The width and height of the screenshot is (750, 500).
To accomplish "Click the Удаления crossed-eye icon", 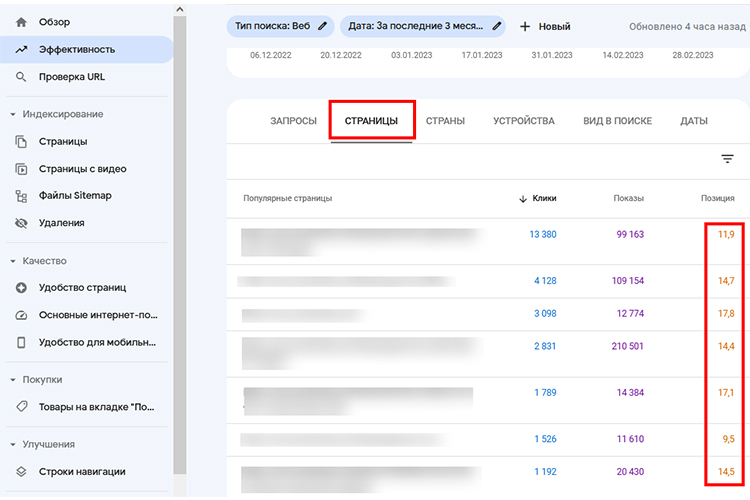I will coord(21,223).
